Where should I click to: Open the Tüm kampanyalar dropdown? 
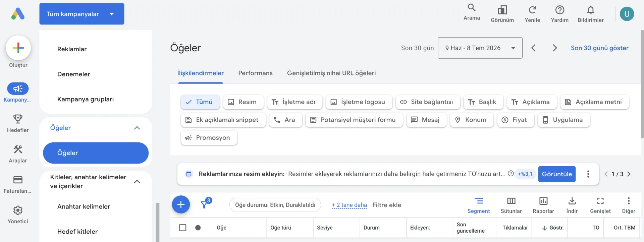(x=82, y=14)
